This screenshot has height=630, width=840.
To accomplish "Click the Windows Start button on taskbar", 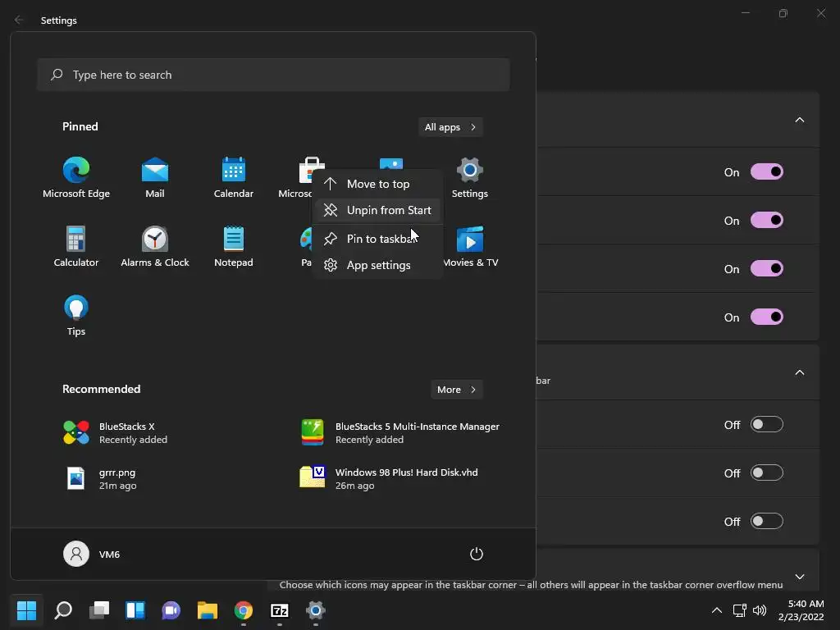I will [x=26, y=610].
